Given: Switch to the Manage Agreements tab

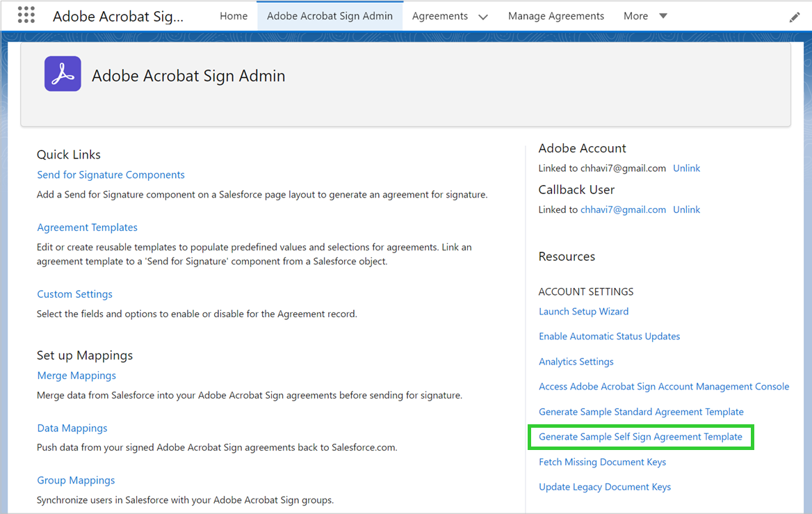Looking at the screenshot, I should [555, 16].
